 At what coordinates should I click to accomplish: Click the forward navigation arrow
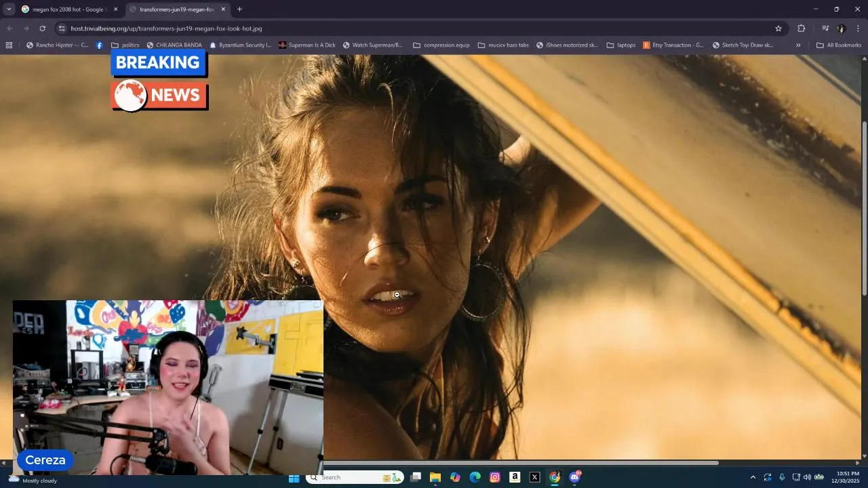point(26,28)
